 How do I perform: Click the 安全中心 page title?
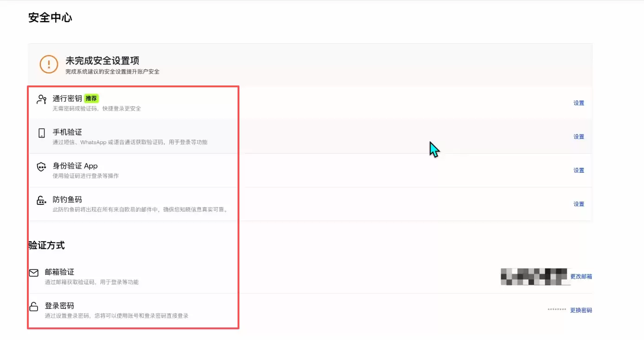pyautogui.click(x=50, y=18)
